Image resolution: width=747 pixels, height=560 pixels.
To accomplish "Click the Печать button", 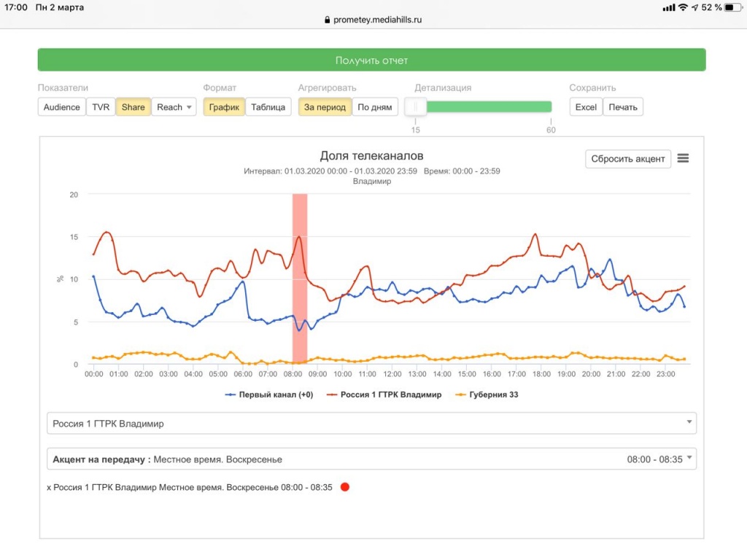I will pyautogui.click(x=623, y=107).
